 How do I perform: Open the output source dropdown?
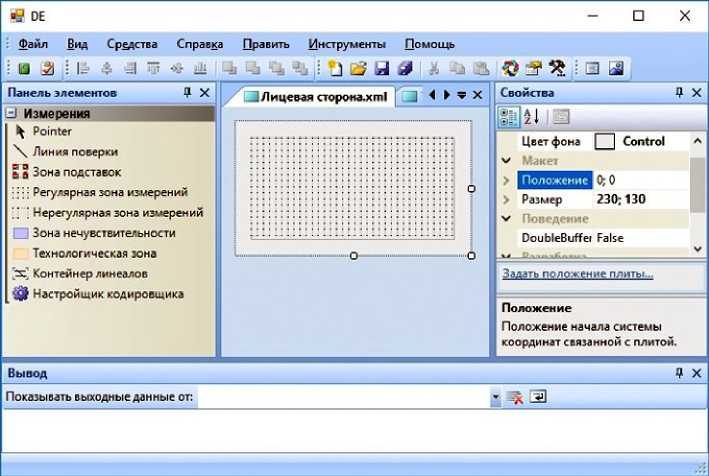point(496,397)
